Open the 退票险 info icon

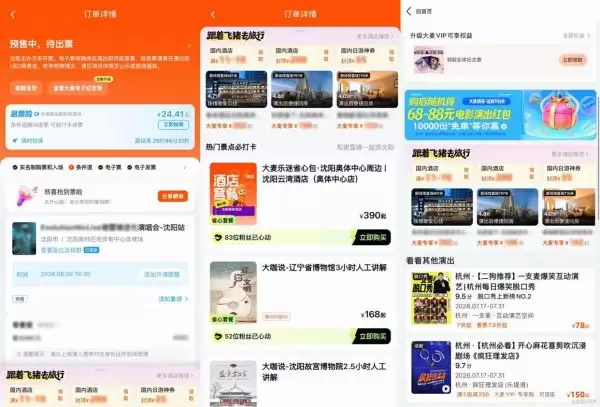coord(37,114)
